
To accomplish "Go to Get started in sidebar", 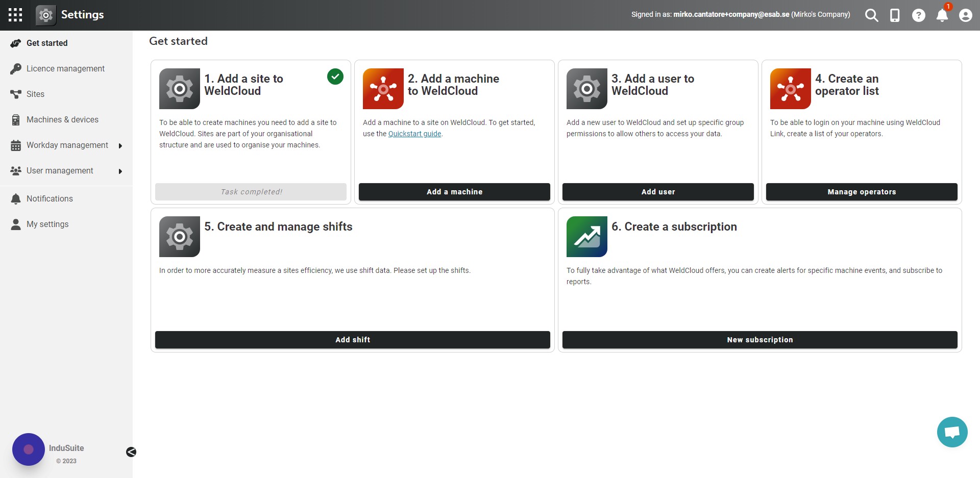I will click(66, 43).
